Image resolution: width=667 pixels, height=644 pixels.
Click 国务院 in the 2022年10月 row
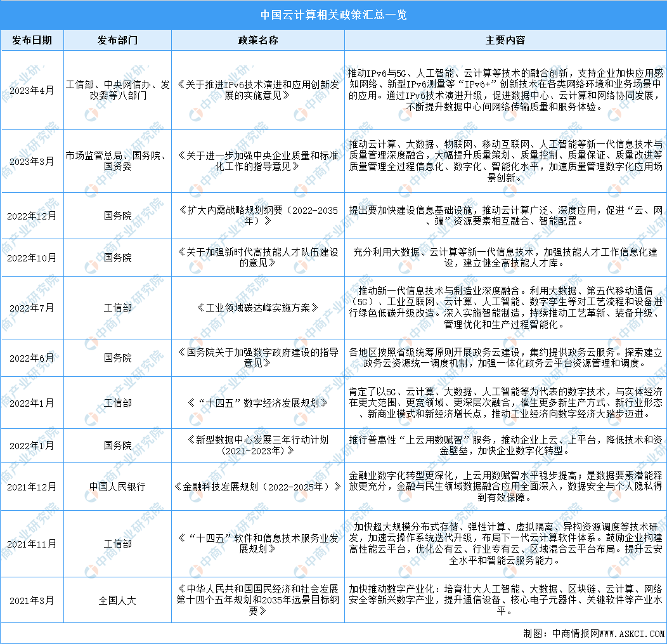click(x=117, y=258)
